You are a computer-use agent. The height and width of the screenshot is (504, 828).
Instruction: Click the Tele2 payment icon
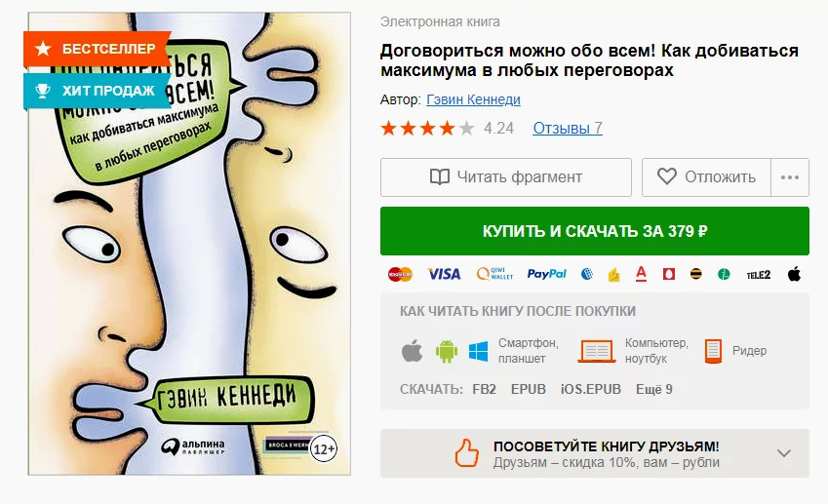click(x=759, y=275)
